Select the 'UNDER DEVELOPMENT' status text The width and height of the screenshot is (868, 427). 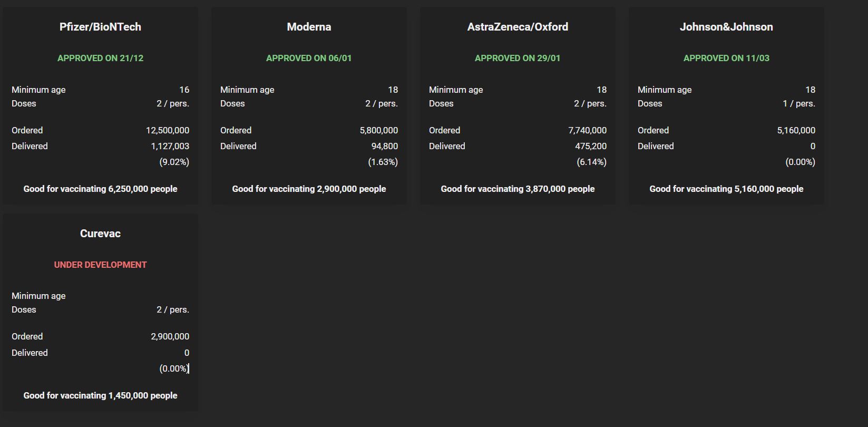pyautogui.click(x=100, y=265)
